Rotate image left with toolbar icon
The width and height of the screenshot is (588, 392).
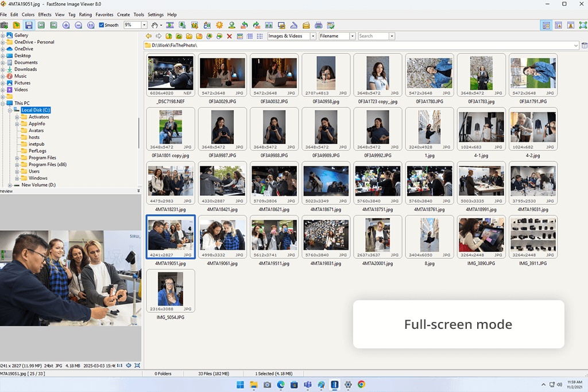pos(244,25)
